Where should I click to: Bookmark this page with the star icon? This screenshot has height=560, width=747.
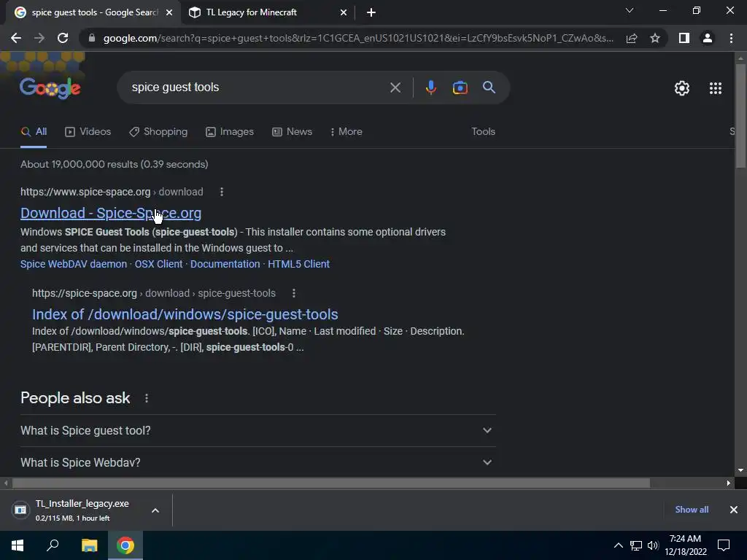[x=655, y=38]
